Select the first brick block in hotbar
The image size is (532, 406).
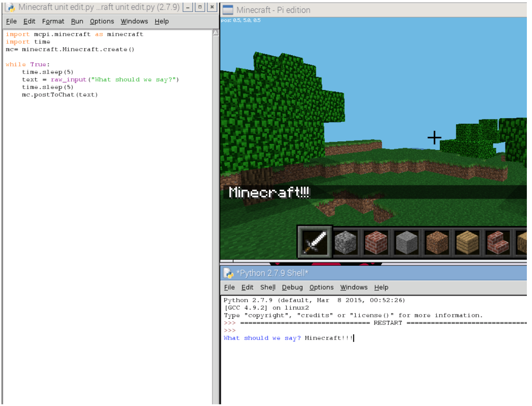point(376,242)
